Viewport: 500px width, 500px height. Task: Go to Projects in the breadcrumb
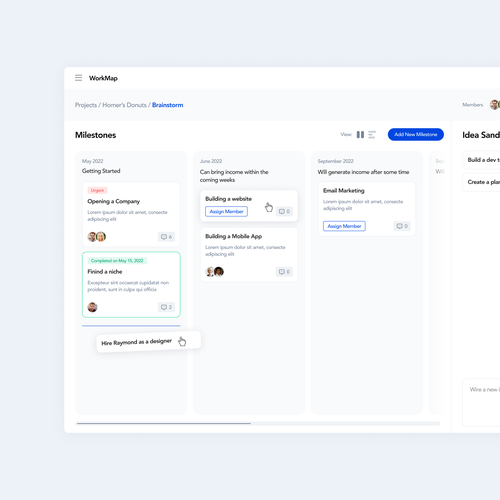86,105
